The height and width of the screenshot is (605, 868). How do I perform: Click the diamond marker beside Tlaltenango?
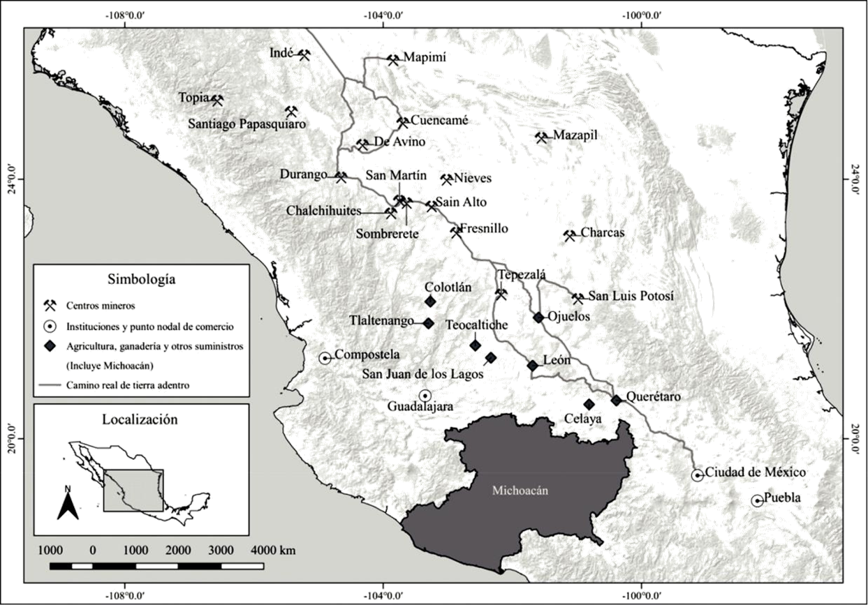point(429,323)
